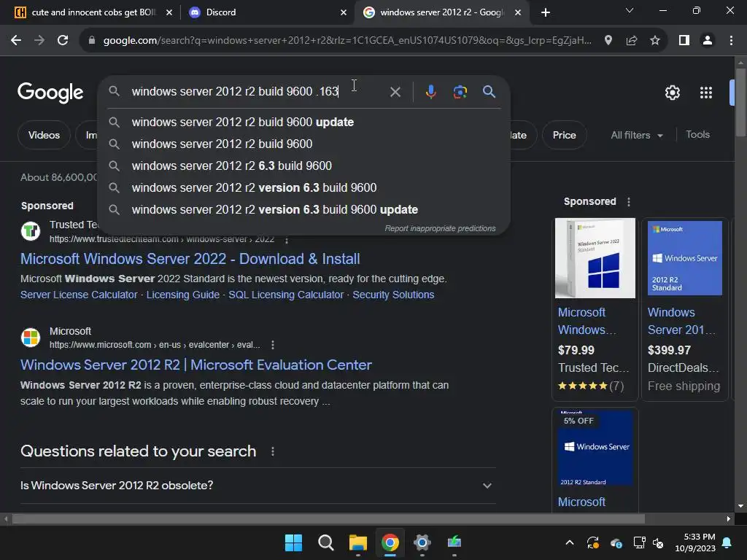The width and height of the screenshot is (747, 560).
Task: Open File Explorer from taskbar
Action: coord(357,542)
